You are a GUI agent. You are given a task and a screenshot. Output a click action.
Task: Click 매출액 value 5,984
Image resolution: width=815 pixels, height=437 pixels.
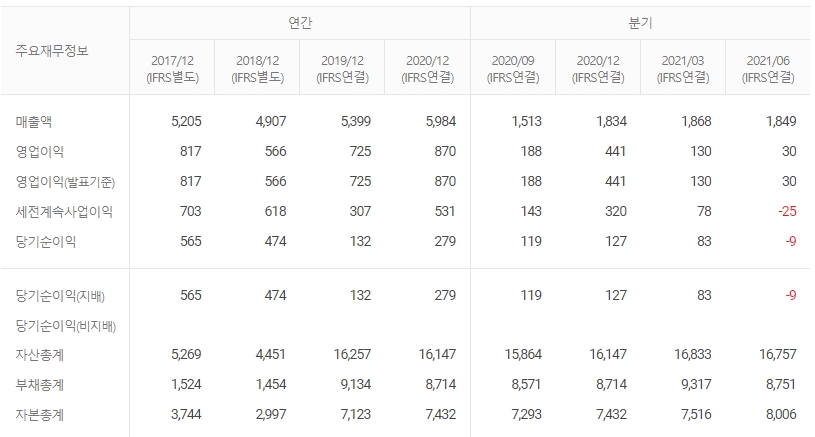click(x=441, y=122)
